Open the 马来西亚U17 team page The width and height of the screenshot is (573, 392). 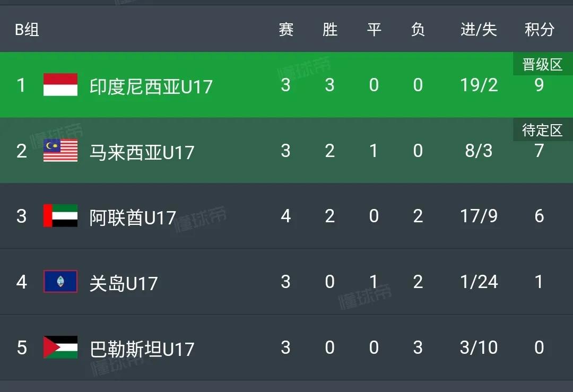point(143,151)
